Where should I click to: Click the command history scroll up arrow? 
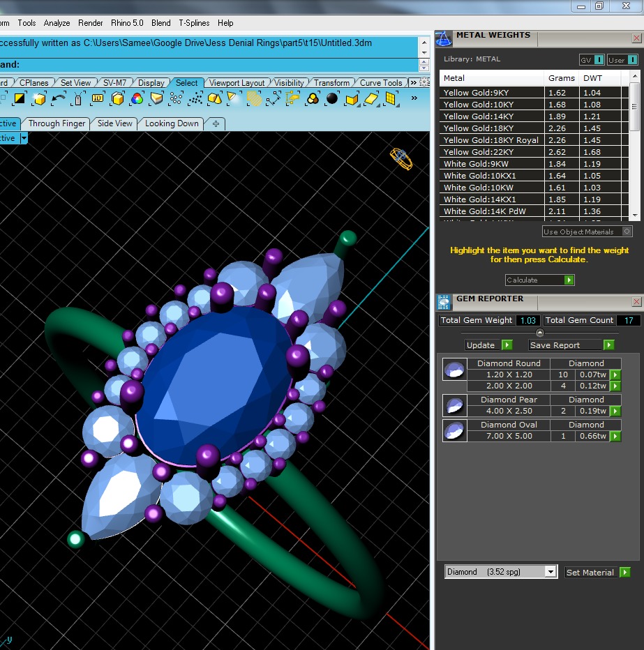424,43
